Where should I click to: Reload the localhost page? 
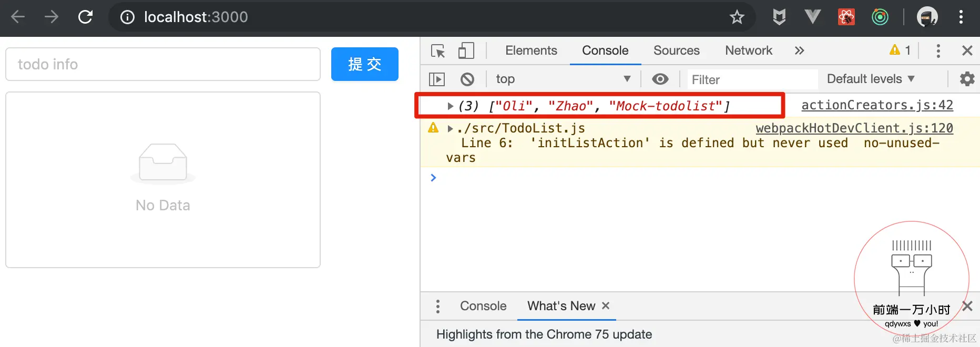[x=86, y=17]
